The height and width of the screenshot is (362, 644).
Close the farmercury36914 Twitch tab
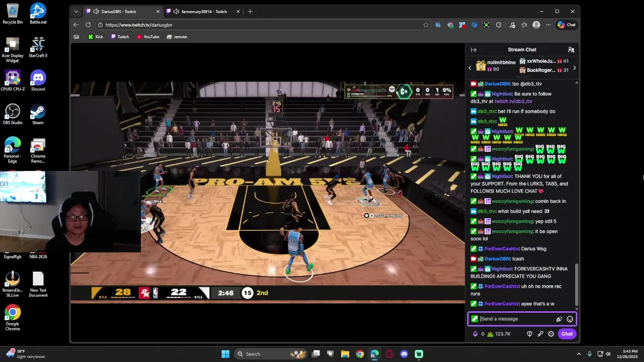tap(238, 12)
